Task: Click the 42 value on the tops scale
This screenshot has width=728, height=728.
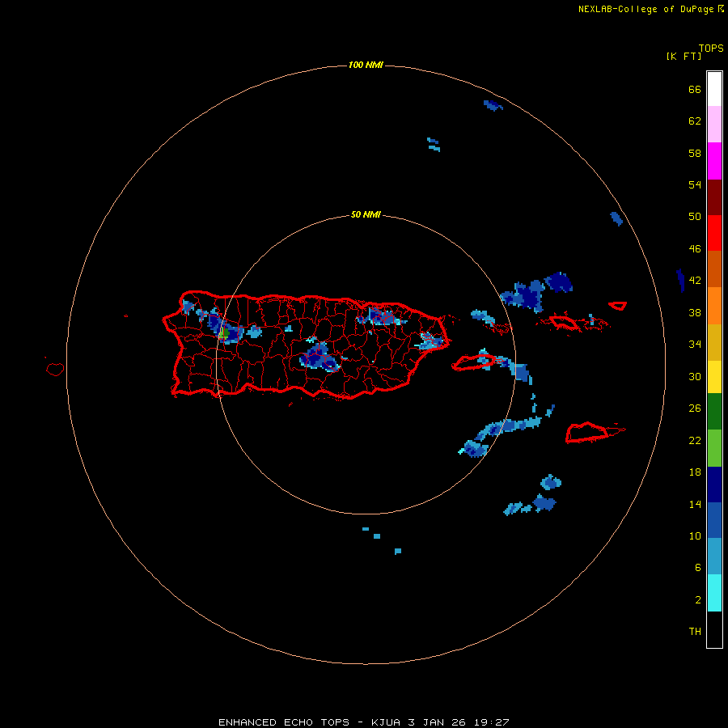Action: coord(695,281)
